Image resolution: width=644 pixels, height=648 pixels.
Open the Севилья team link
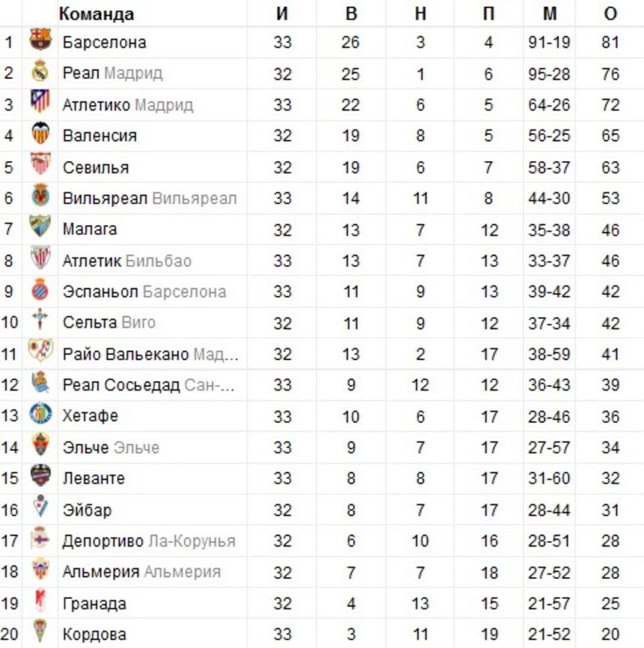click(96, 167)
